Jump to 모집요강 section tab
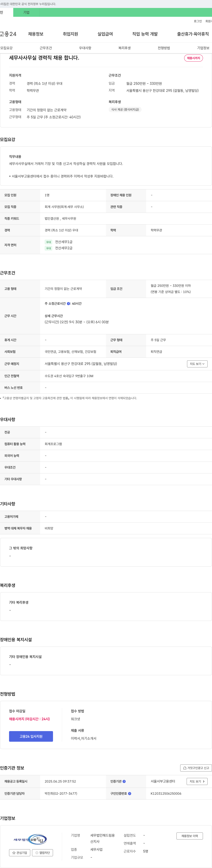 (6, 48)
